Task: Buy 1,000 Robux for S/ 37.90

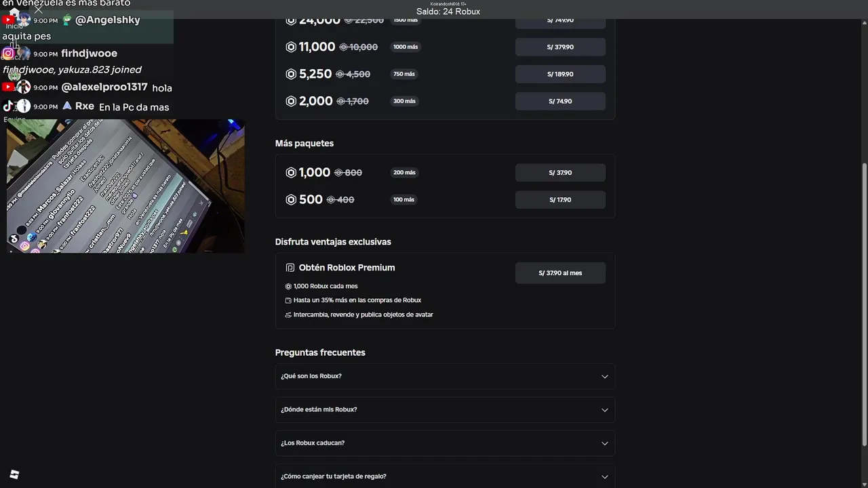Action: [560, 172]
